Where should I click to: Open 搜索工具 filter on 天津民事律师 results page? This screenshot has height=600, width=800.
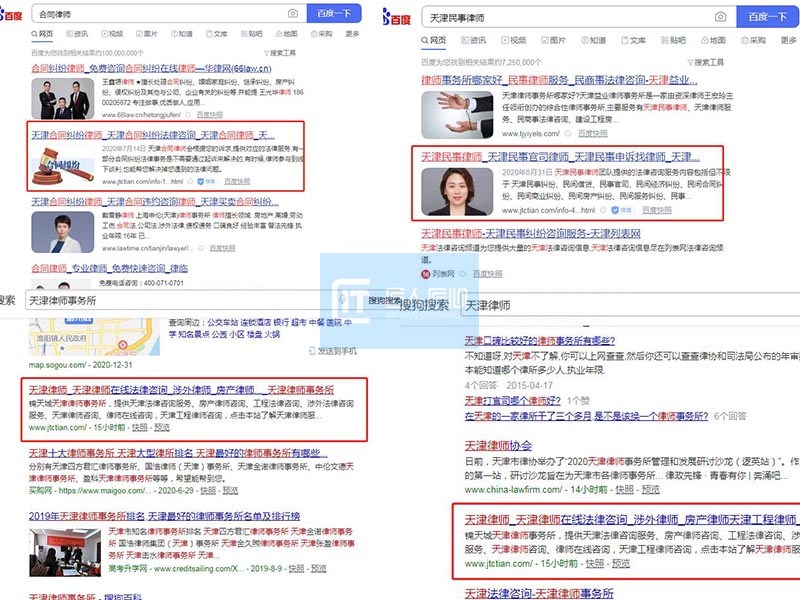pyautogui.click(x=706, y=62)
